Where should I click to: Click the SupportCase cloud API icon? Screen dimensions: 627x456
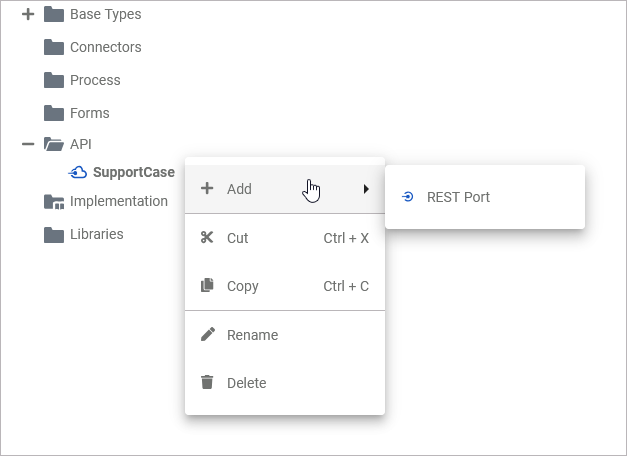click(x=78, y=172)
